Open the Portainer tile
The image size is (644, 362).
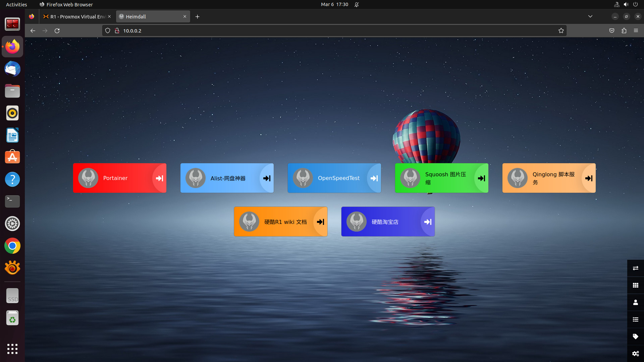[120, 178]
